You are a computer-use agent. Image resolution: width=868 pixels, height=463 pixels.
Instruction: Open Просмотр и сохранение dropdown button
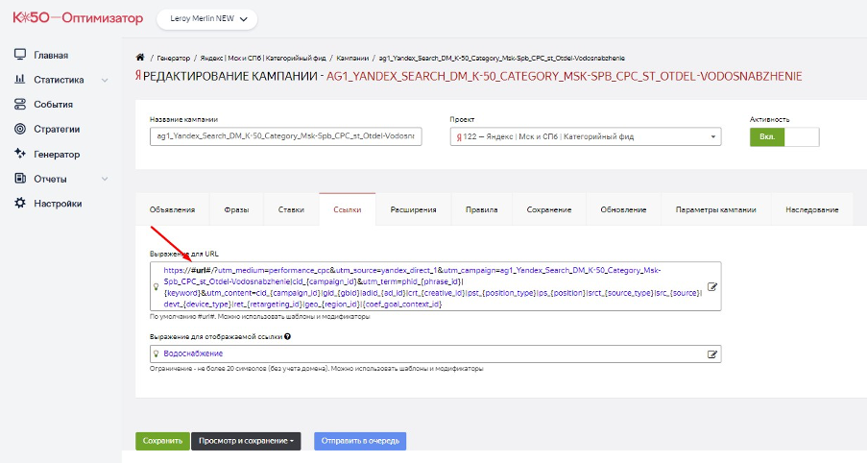point(246,441)
